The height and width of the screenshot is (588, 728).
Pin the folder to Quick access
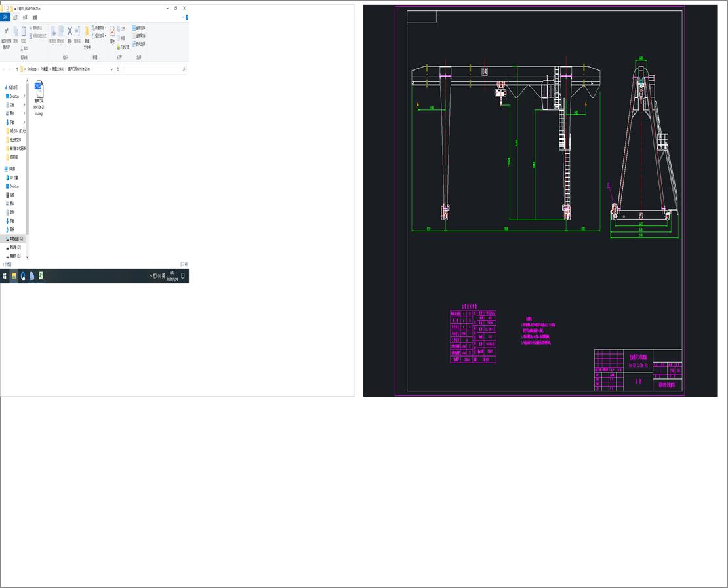pos(6,37)
